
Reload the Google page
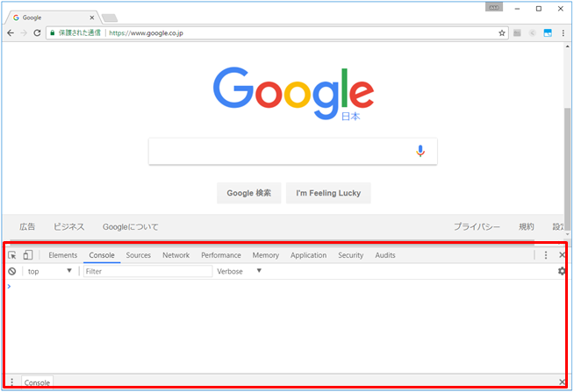pos(37,33)
